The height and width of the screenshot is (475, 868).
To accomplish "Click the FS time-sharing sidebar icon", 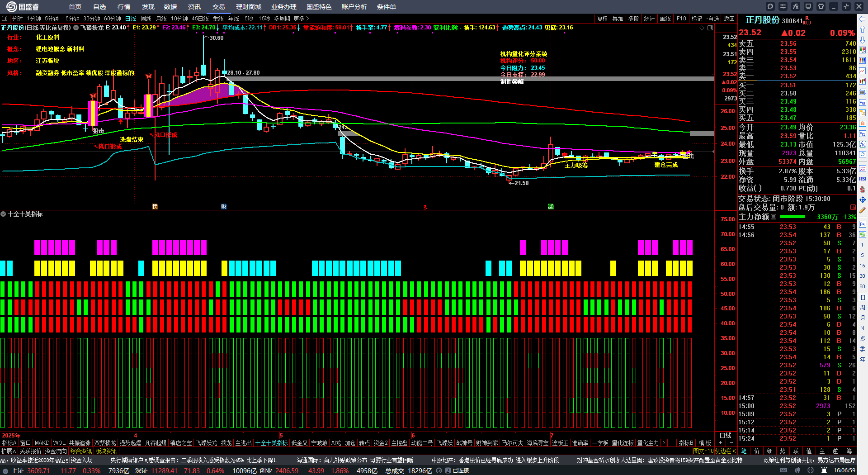I will pos(863,224).
